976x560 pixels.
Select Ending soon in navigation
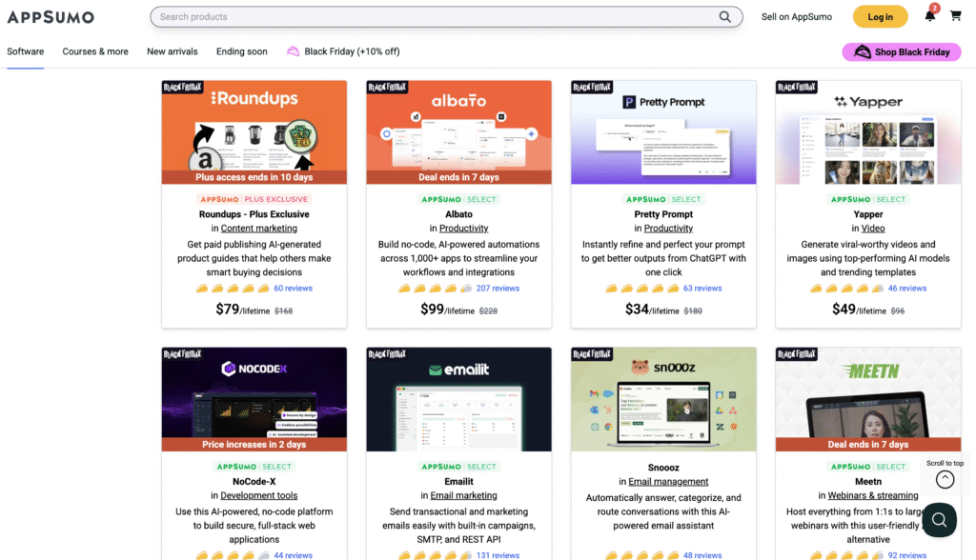(x=242, y=51)
